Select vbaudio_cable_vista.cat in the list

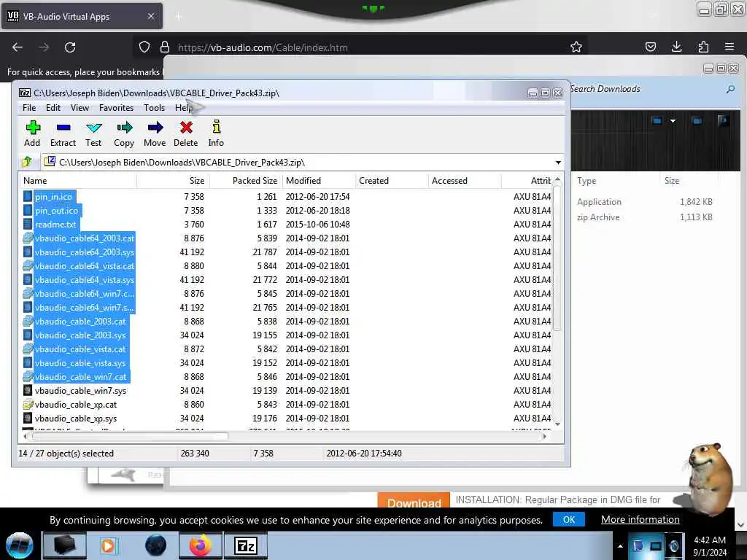(x=80, y=349)
